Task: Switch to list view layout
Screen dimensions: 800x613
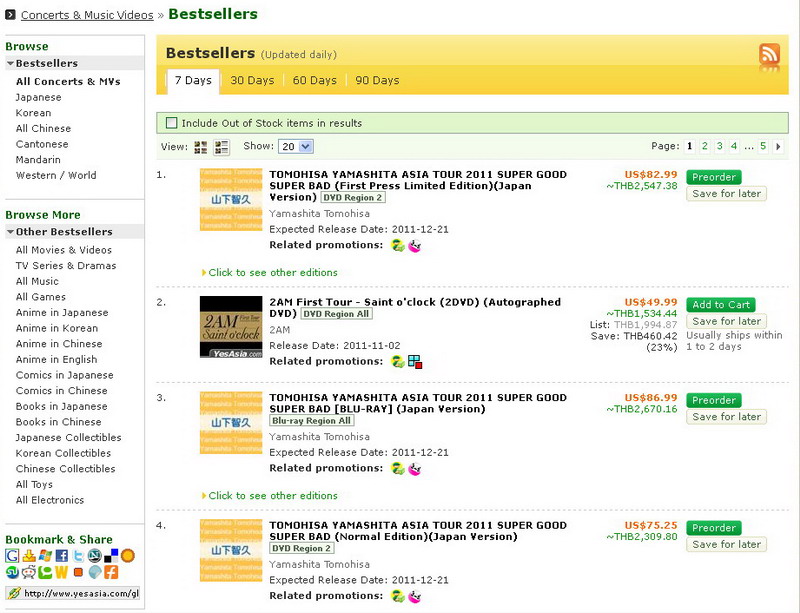Action: 222,148
